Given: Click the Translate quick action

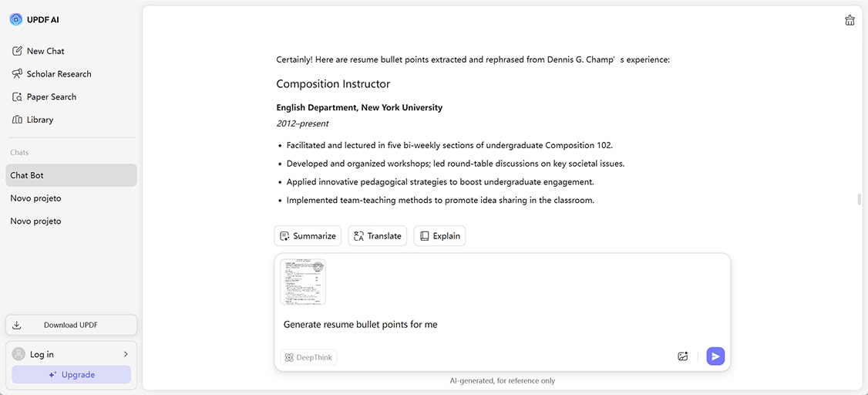Looking at the screenshot, I should [377, 236].
